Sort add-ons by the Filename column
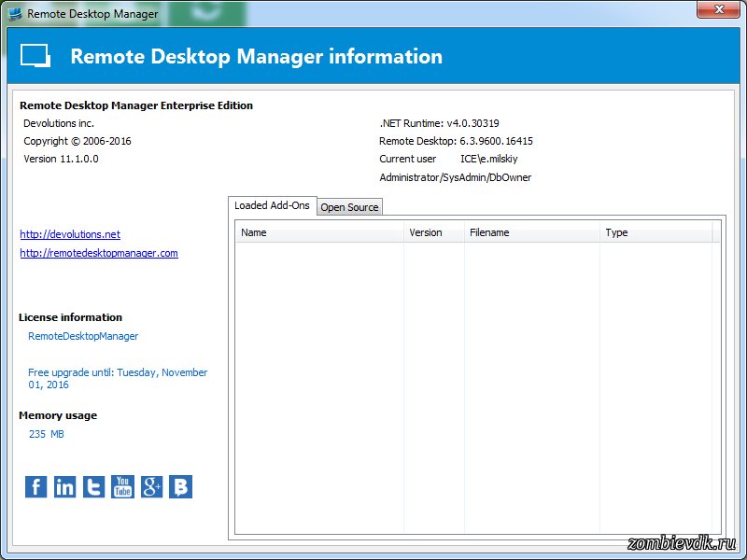 tap(532, 232)
